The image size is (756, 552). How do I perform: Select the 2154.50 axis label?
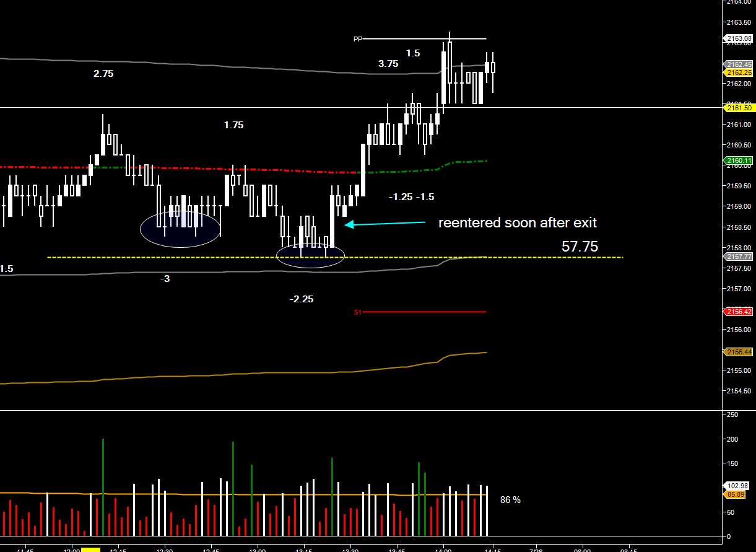tap(738, 390)
